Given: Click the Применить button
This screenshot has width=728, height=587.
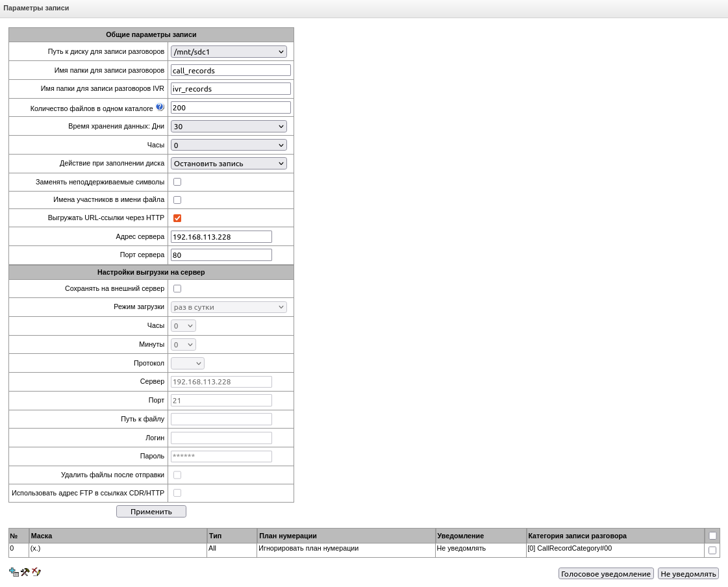Looking at the screenshot, I should point(151,511).
